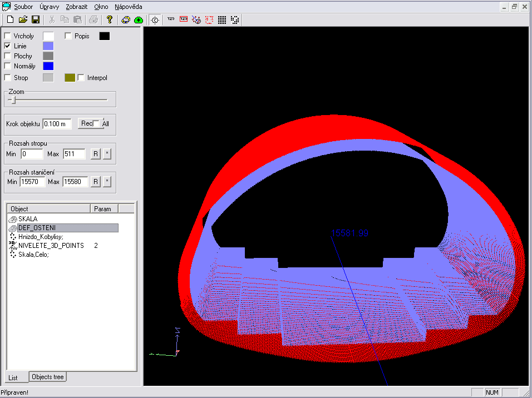
Task: Toggle the crosshair target toolbar icon
Action: 155,20
